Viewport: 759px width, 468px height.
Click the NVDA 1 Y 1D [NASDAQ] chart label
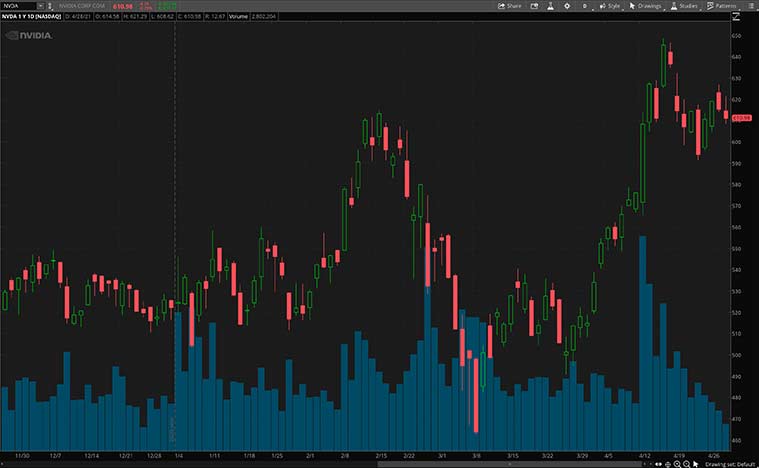point(31,16)
